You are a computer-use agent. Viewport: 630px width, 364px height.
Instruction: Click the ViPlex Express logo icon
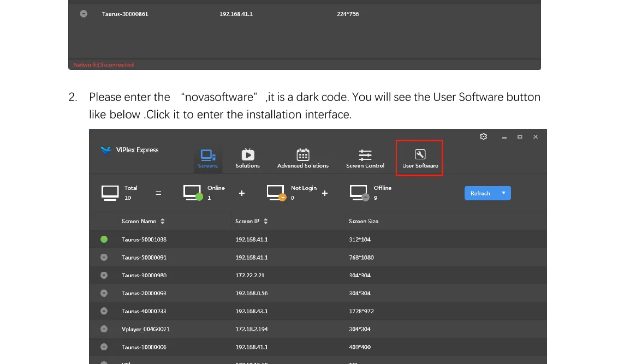(106, 150)
